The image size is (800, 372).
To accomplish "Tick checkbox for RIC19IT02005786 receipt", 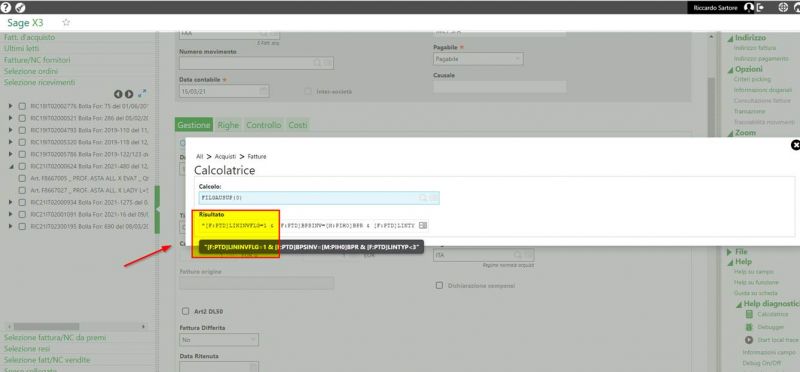I will tap(22, 154).
